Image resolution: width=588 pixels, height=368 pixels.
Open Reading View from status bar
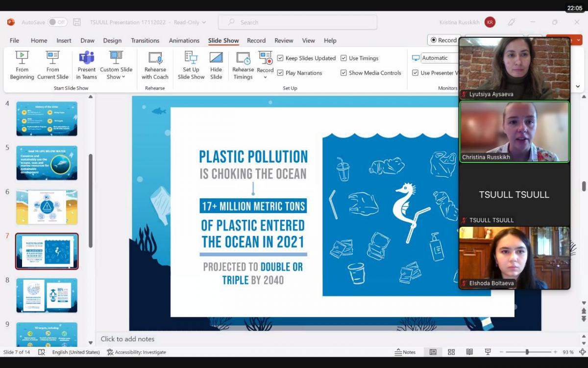[469, 352]
